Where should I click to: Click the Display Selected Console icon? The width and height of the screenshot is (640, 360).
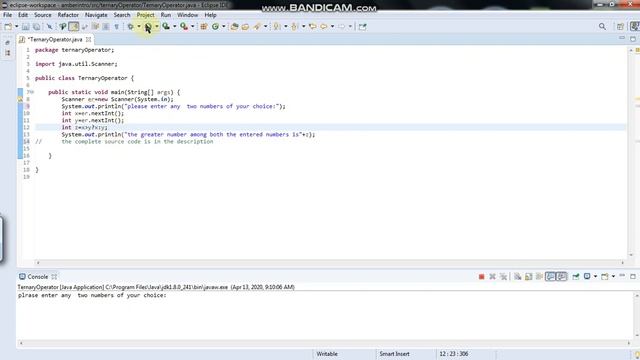click(587, 277)
